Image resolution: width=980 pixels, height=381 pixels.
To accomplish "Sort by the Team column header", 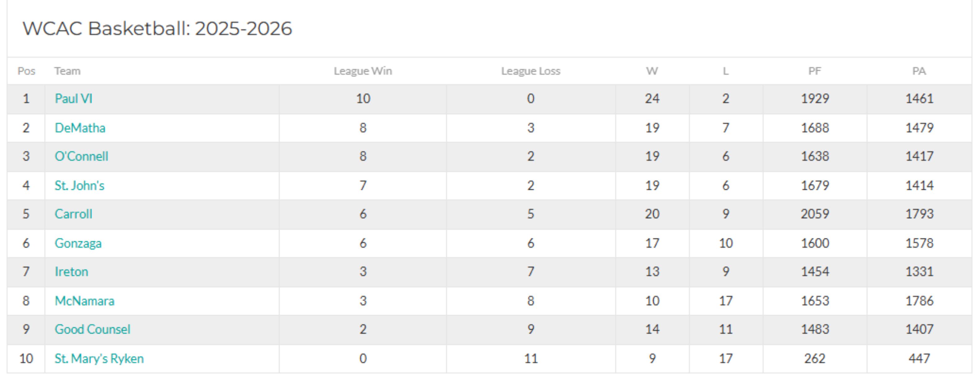I will coord(67,71).
